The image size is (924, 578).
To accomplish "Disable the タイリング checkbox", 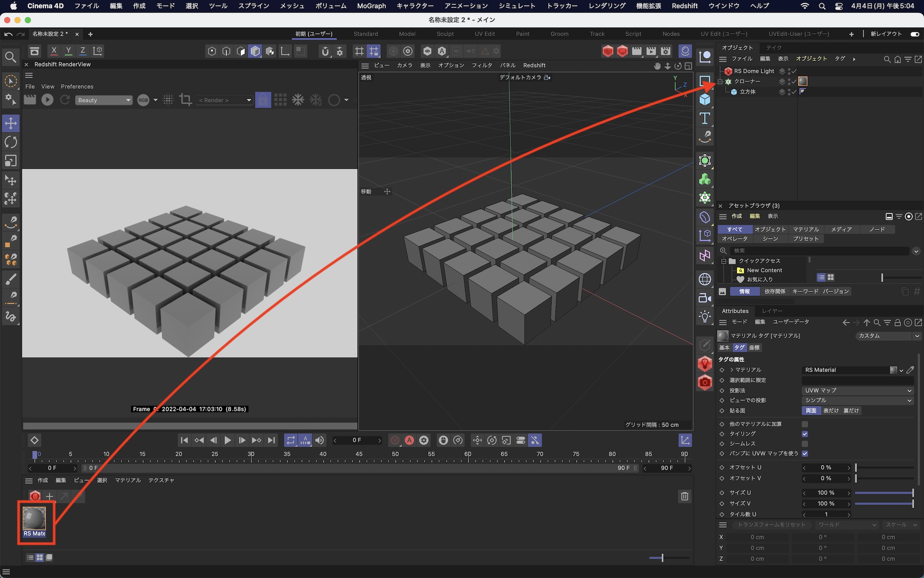I will pyautogui.click(x=805, y=434).
